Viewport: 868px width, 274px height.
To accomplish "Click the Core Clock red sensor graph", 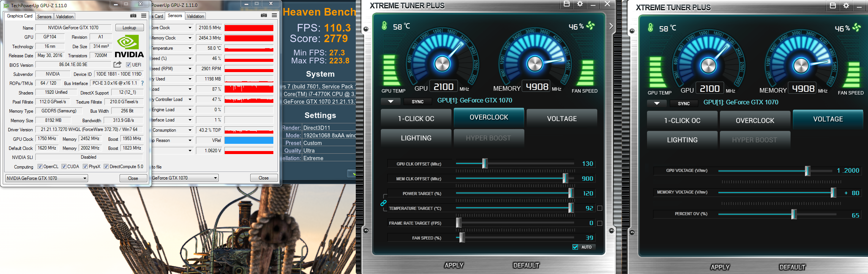I will [x=249, y=28].
